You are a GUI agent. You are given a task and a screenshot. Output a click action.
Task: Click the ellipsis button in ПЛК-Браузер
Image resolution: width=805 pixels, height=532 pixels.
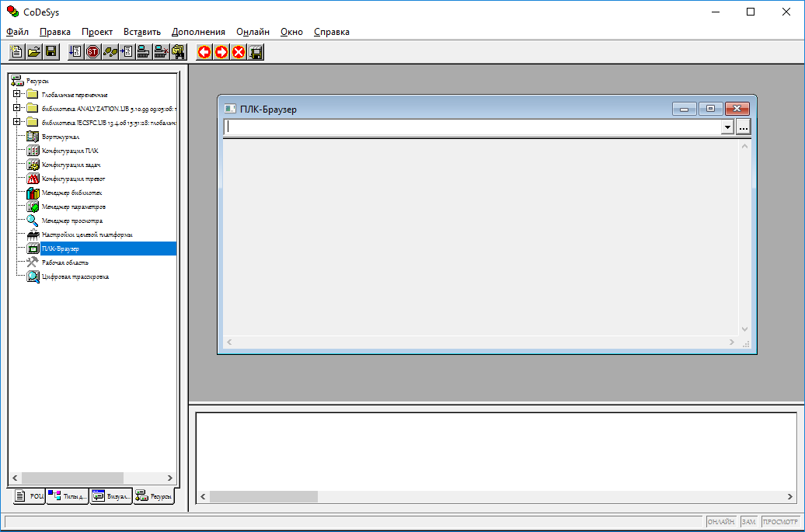pyautogui.click(x=743, y=127)
